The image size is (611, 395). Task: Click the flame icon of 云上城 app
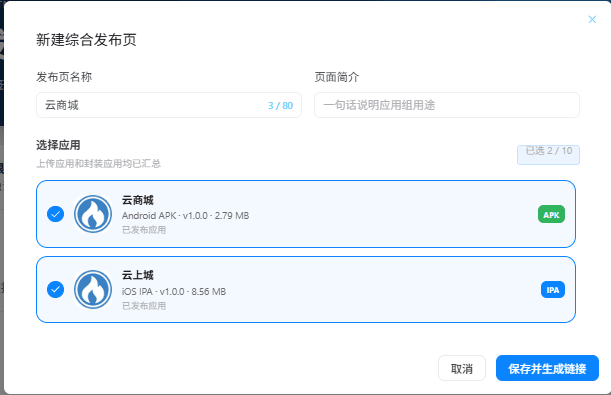coord(93,290)
